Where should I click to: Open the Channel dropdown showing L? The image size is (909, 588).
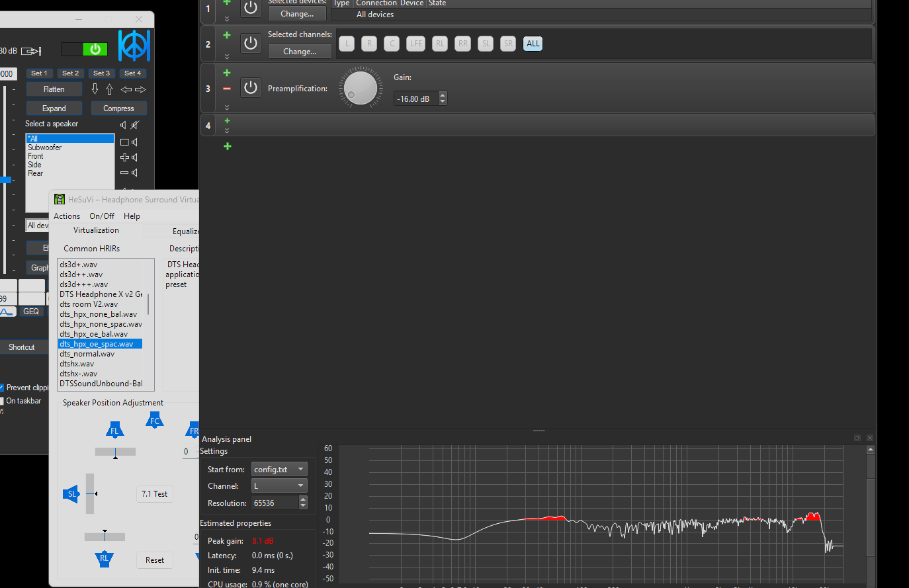(279, 485)
